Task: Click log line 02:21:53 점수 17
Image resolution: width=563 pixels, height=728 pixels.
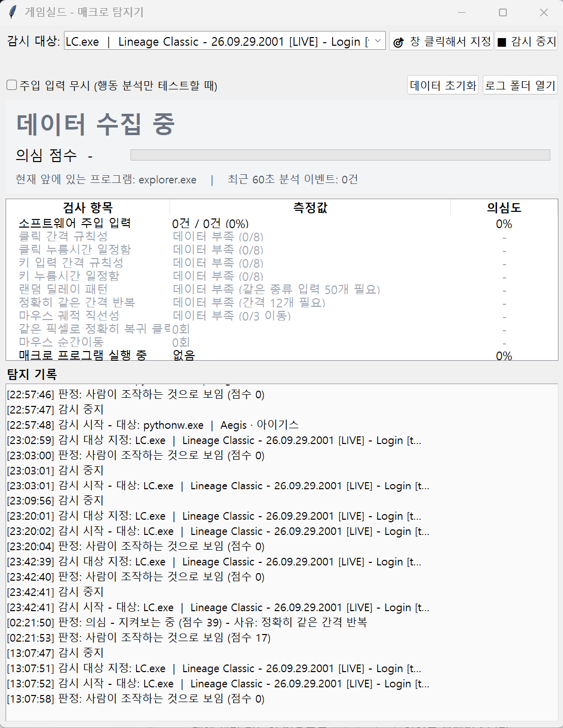Action: (139, 638)
